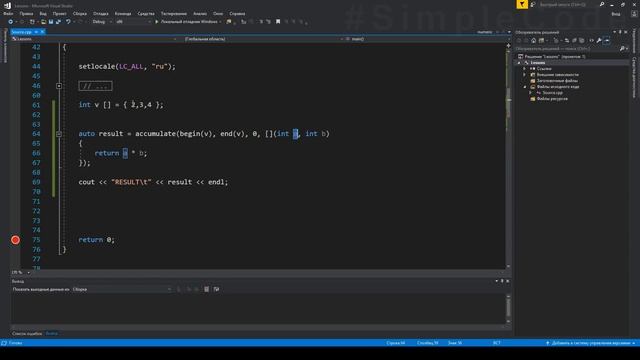The image size is (640, 360).
Task: Click the red breakpoint on line 75
Action: pyautogui.click(x=16, y=240)
